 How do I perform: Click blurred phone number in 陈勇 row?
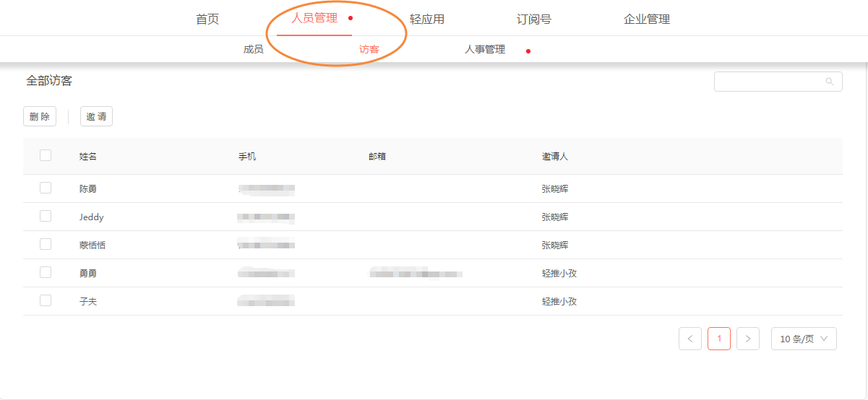[x=267, y=188]
